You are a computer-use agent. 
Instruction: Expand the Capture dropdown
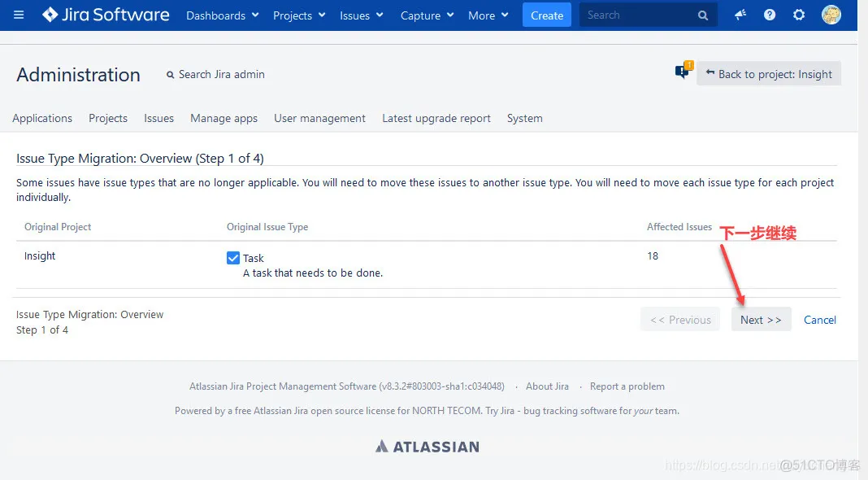[x=427, y=15]
